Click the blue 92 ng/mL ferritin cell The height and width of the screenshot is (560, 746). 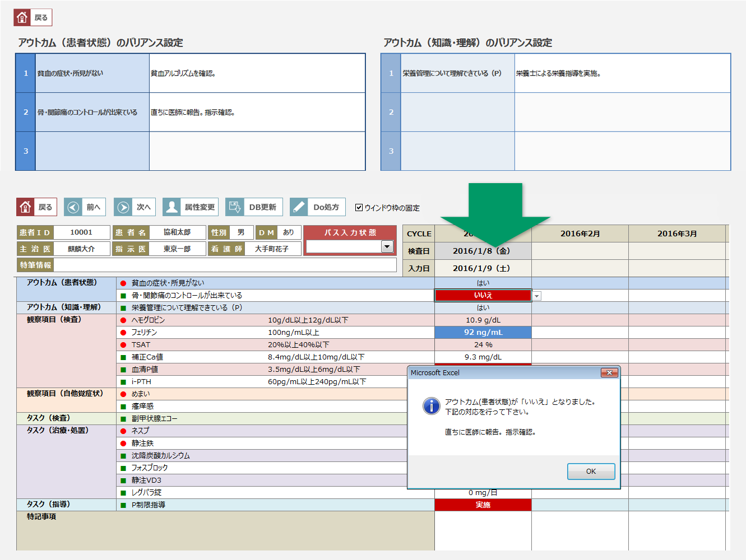[x=483, y=333]
